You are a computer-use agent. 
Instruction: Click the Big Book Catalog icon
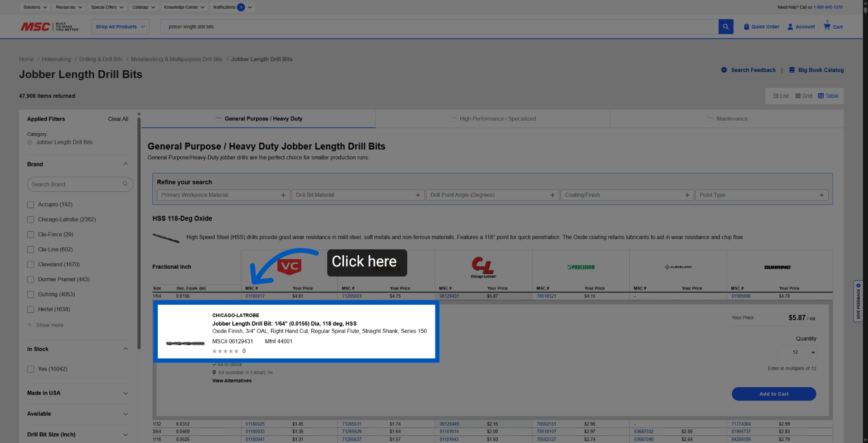pyautogui.click(x=792, y=70)
